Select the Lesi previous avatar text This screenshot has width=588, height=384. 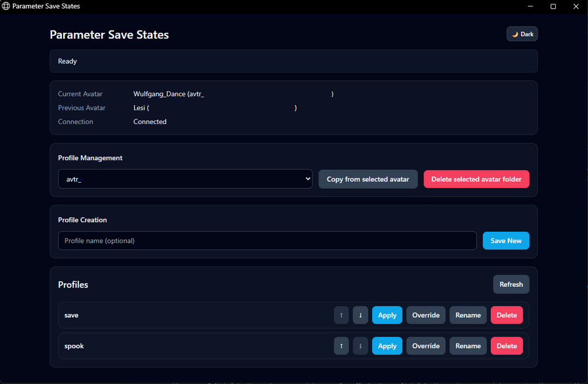pyautogui.click(x=215, y=108)
